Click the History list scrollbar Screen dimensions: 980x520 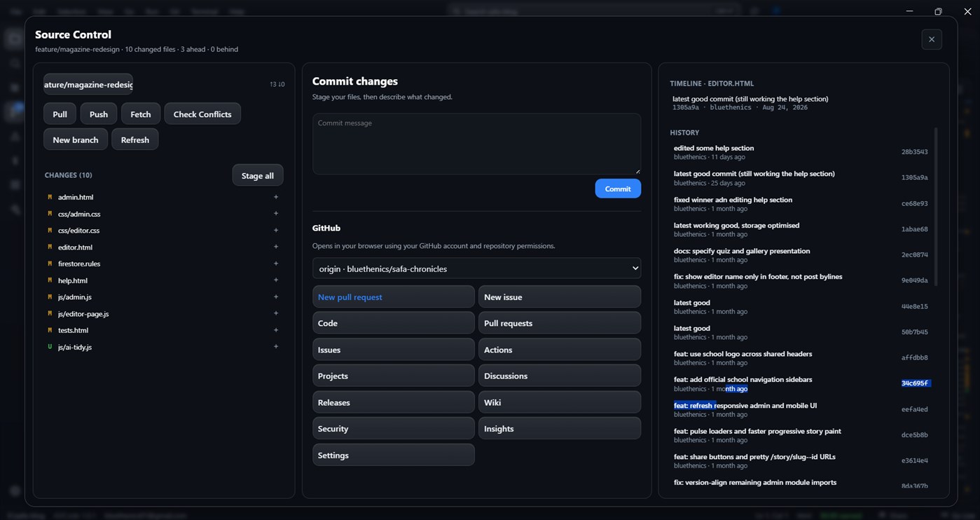[936, 207]
